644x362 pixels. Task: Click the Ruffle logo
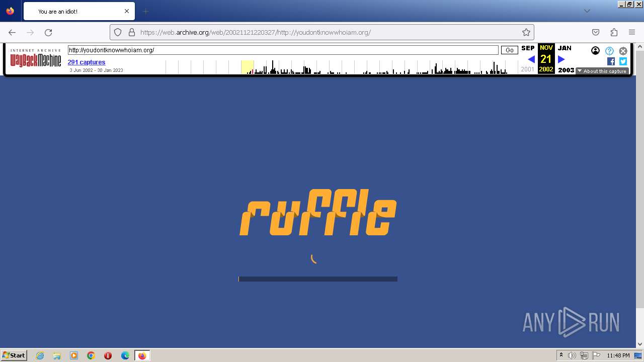point(318,212)
